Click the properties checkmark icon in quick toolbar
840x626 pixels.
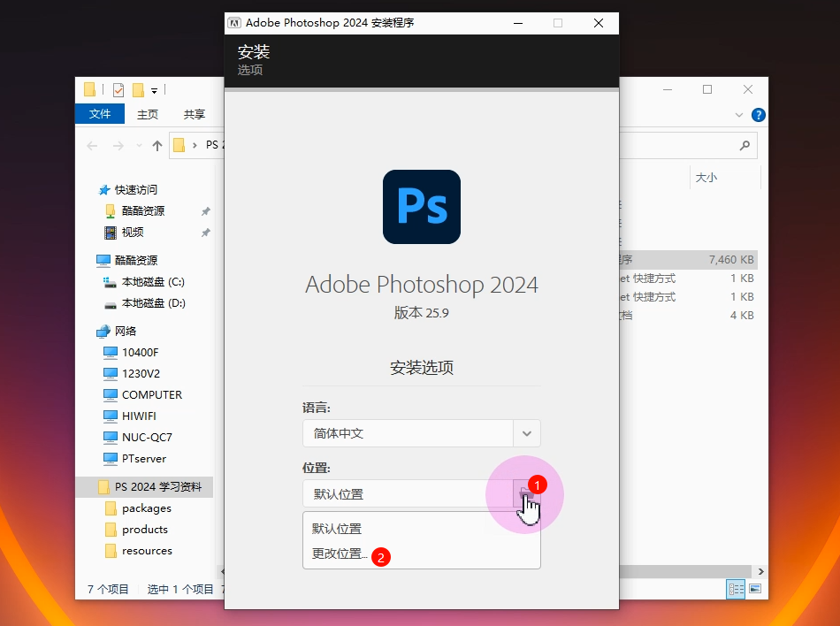pos(118,89)
